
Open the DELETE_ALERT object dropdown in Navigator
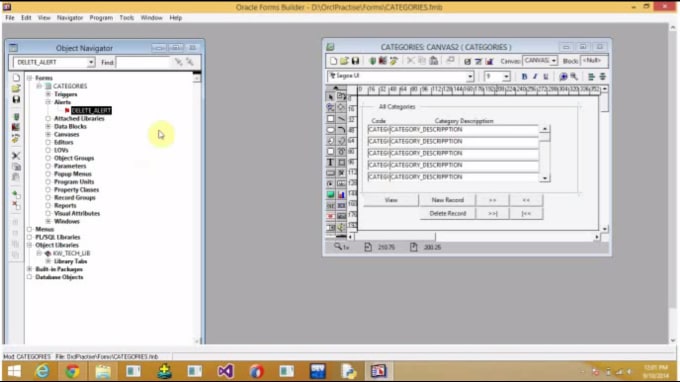tap(91, 62)
